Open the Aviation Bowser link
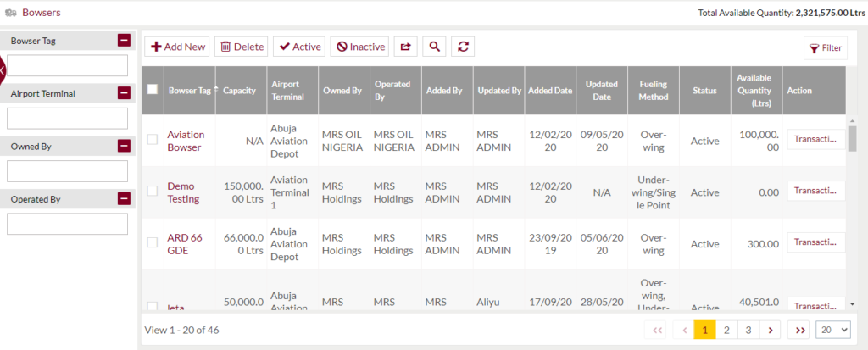 coord(186,141)
